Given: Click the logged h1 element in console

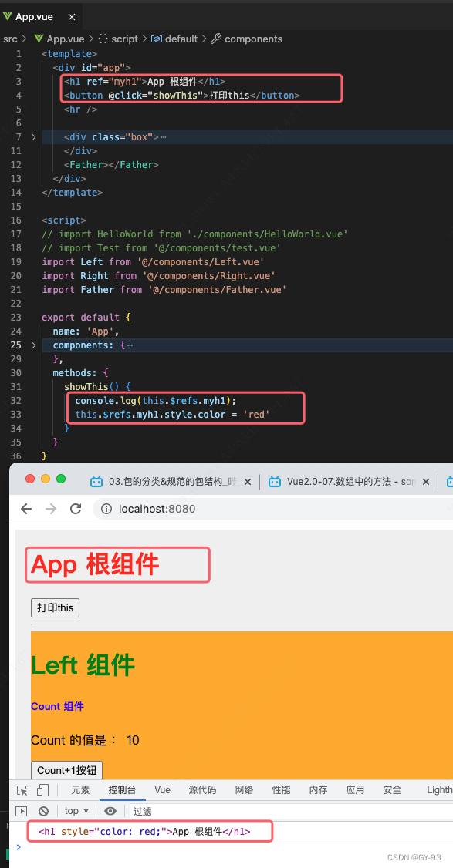Looking at the screenshot, I should [144, 832].
